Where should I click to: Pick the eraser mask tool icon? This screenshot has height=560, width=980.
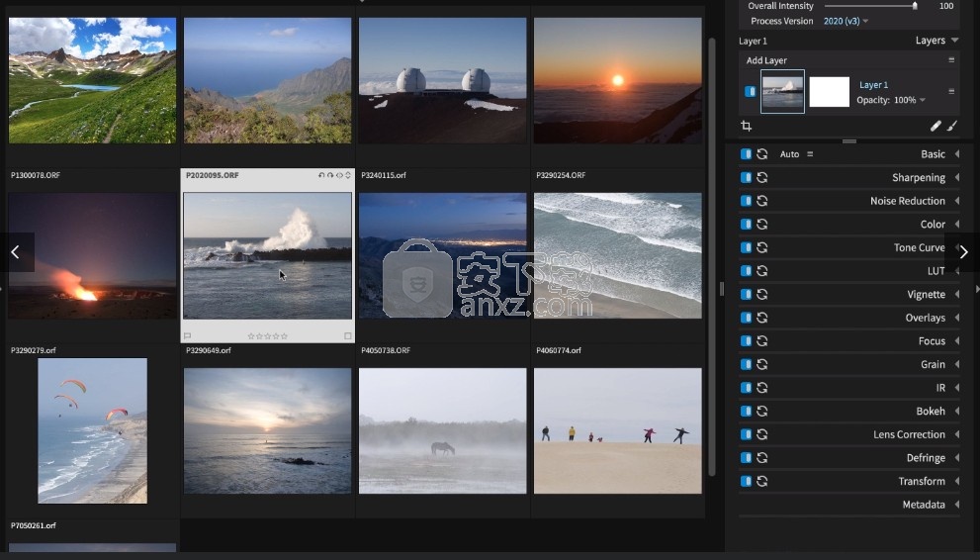click(935, 127)
